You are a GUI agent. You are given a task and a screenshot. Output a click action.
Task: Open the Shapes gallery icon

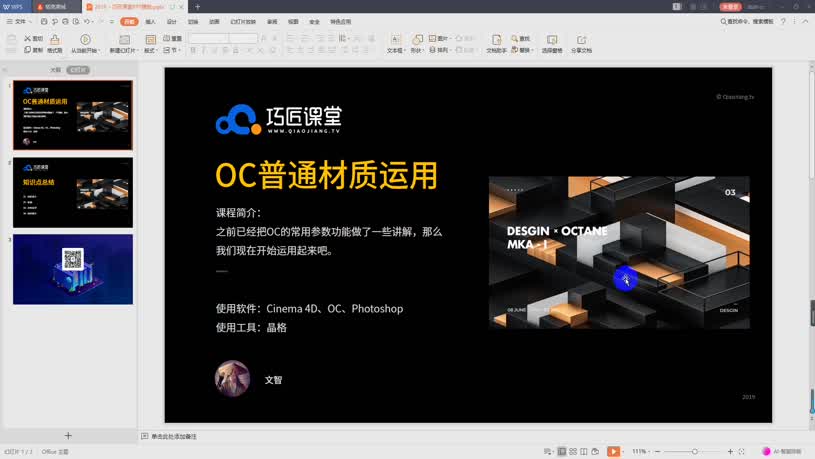click(417, 40)
